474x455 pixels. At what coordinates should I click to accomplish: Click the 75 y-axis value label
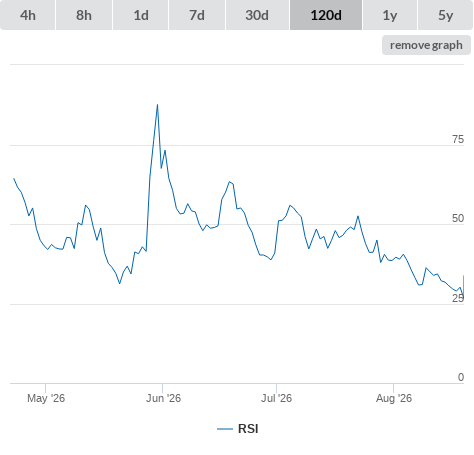(458, 139)
